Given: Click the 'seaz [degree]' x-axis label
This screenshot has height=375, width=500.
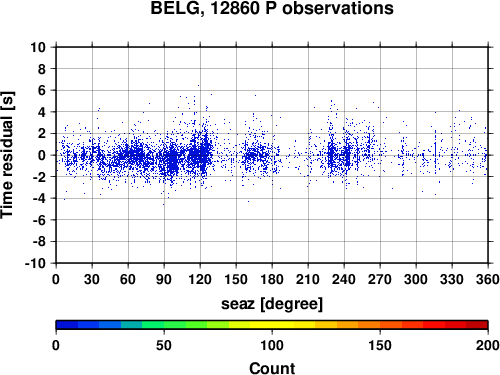Looking at the screenshot, I should 272,304.
